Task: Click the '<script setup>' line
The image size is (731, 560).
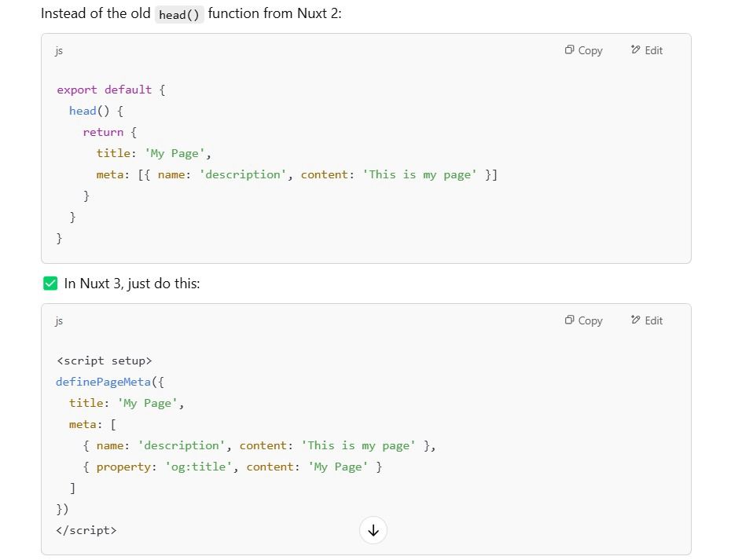Action: click(104, 361)
